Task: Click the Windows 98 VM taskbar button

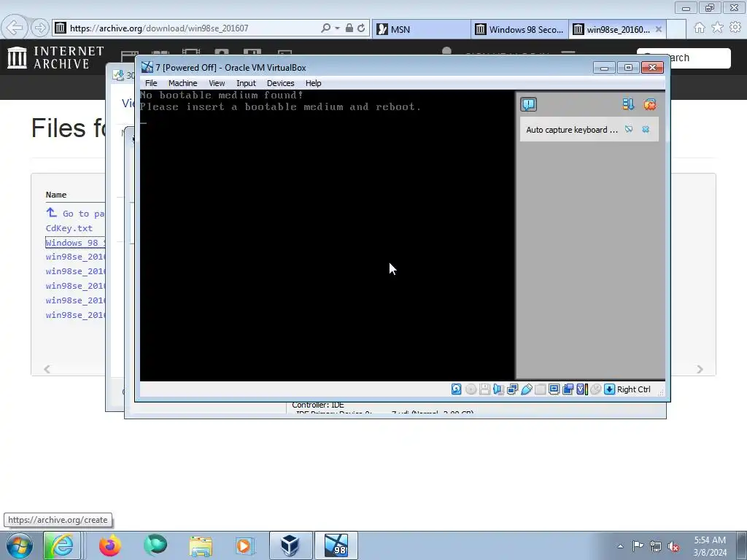Action: coord(336,545)
